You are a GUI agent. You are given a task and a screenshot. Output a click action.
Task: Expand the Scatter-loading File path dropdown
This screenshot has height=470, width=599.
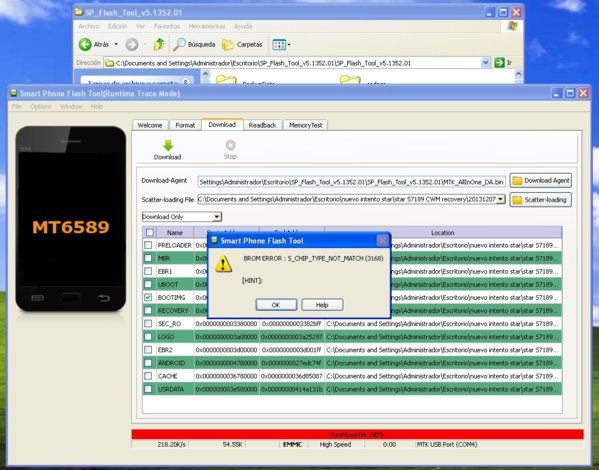pos(500,199)
